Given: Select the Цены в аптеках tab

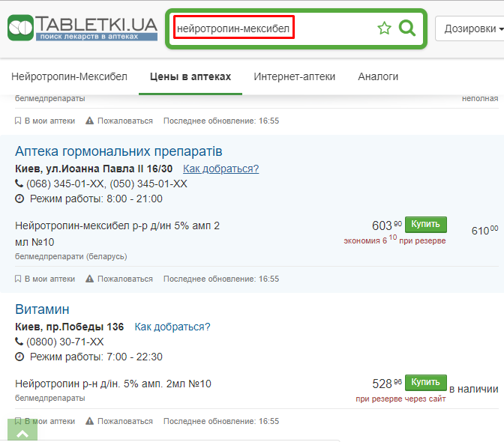Looking at the screenshot, I should tap(190, 76).
